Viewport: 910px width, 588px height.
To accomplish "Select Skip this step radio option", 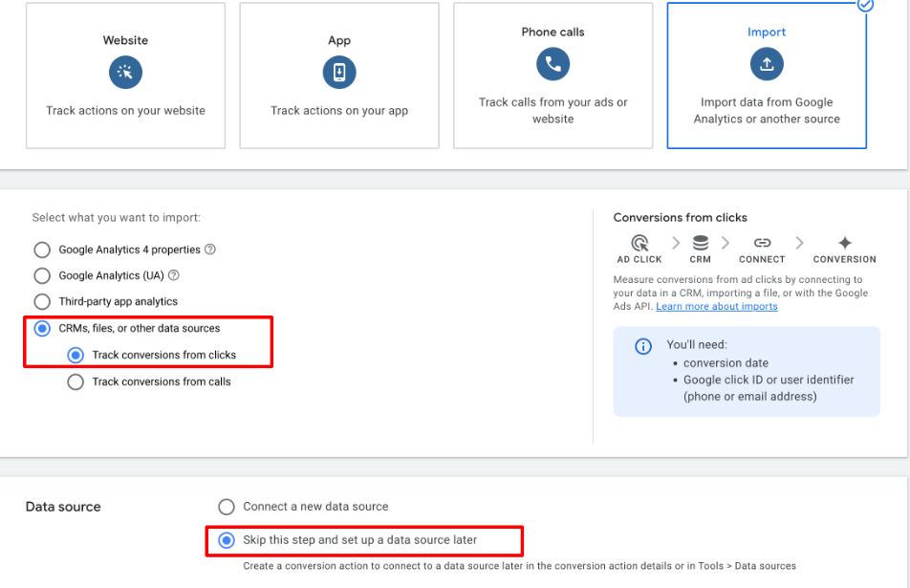I will tap(227, 541).
